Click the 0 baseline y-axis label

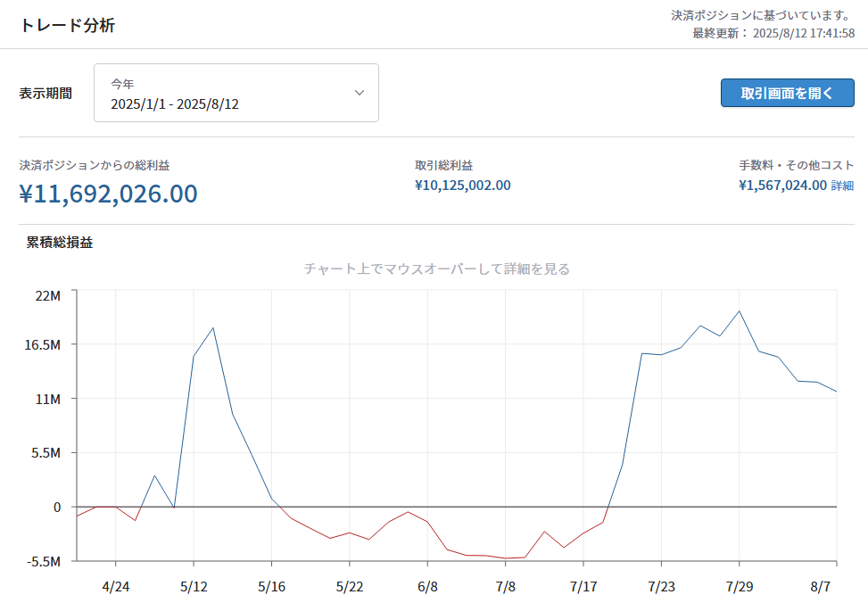pos(57,508)
